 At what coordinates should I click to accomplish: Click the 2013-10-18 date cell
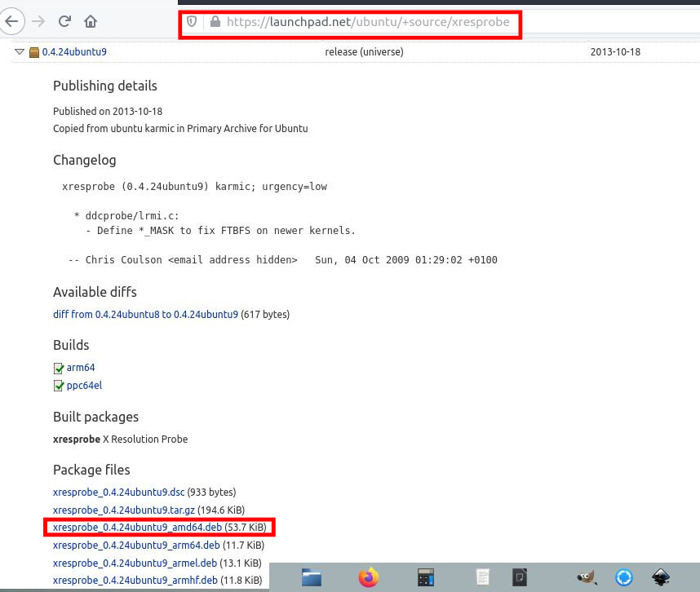(x=615, y=51)
